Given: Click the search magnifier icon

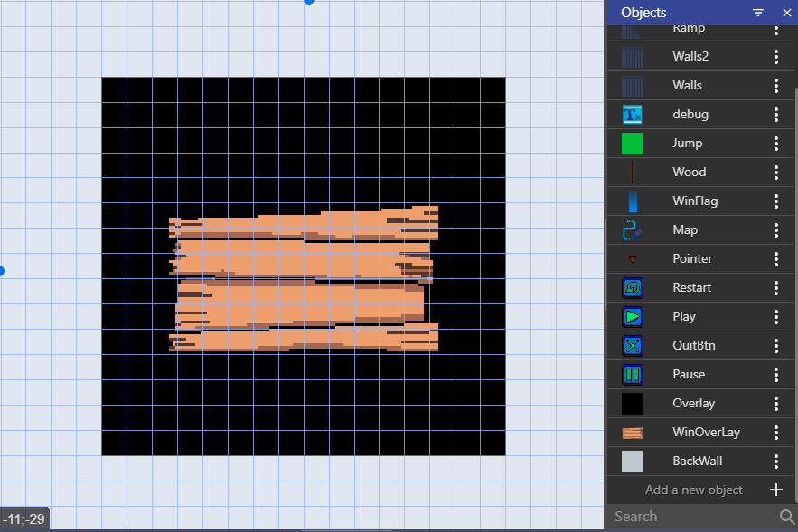Looking at the screenshot, I should click(787, 517).
